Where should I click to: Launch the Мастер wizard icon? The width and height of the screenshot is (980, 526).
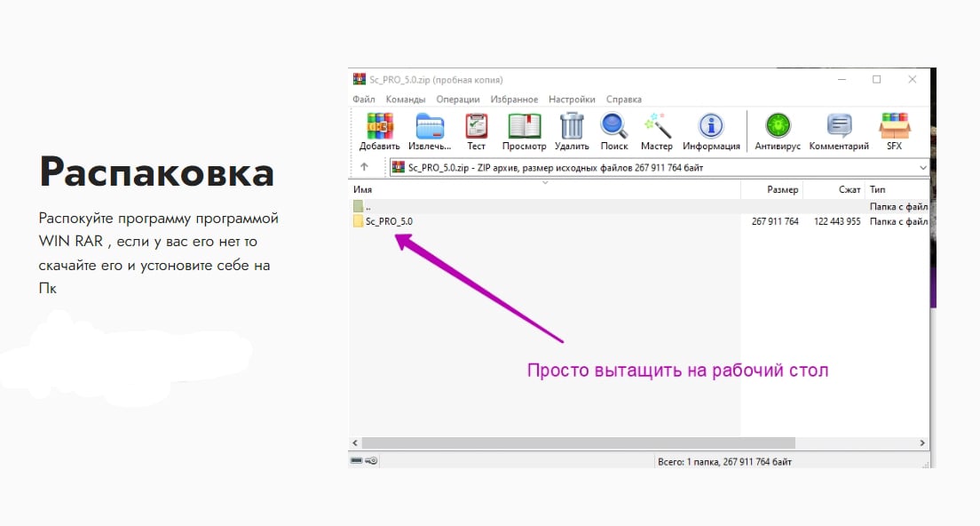(x=657, y=127)
